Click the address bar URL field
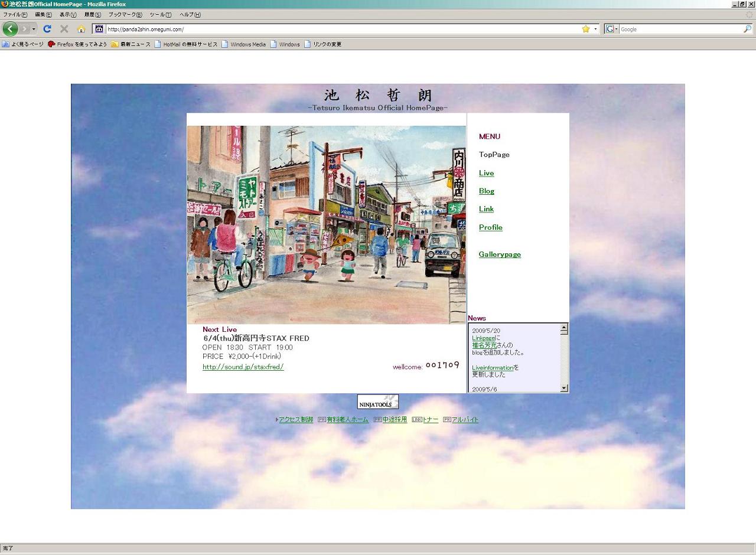 (x=343, y=29)
